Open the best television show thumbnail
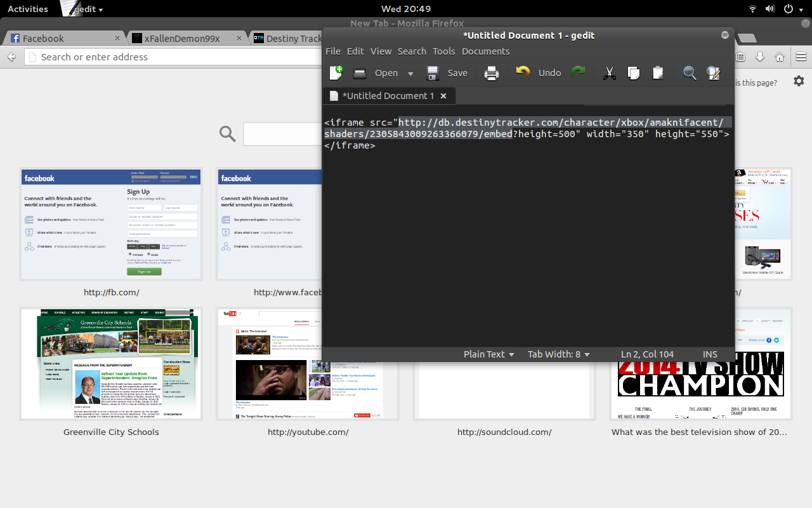This screenshot has height=508, width=812. click(701, 391)
